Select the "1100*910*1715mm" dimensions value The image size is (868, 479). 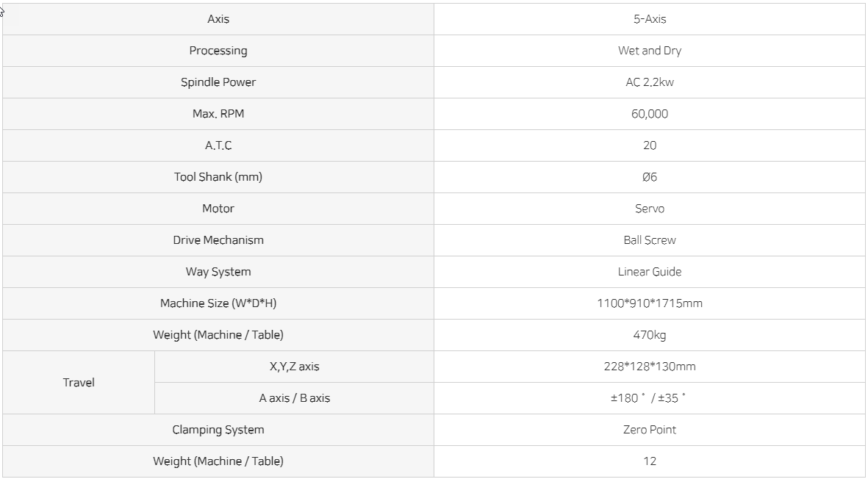(650, 303)
